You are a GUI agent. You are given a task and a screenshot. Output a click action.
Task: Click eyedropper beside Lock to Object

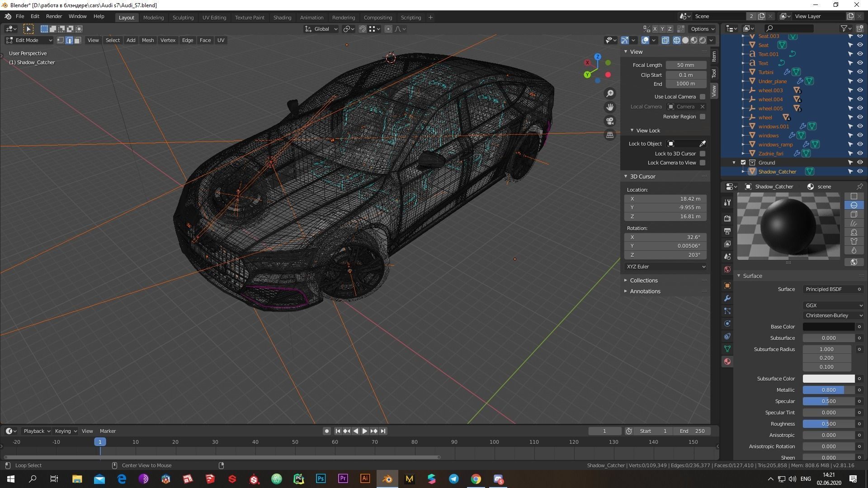coord(703,144)
